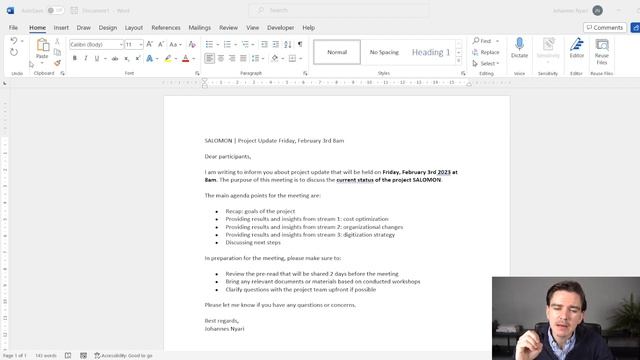Undo the last action
The image size is (640, 360).
14,41
